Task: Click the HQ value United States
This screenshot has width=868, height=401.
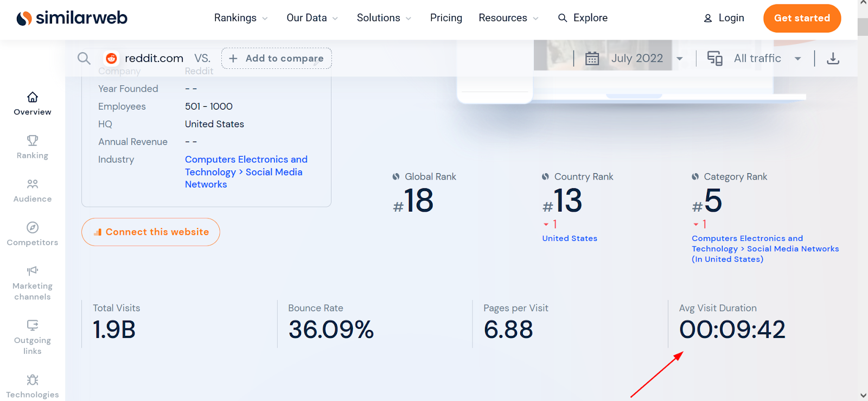Action: 214,124
